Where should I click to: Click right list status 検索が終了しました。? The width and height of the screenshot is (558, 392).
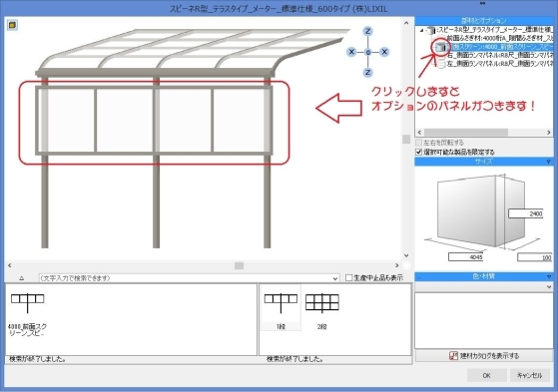(295, 359)
